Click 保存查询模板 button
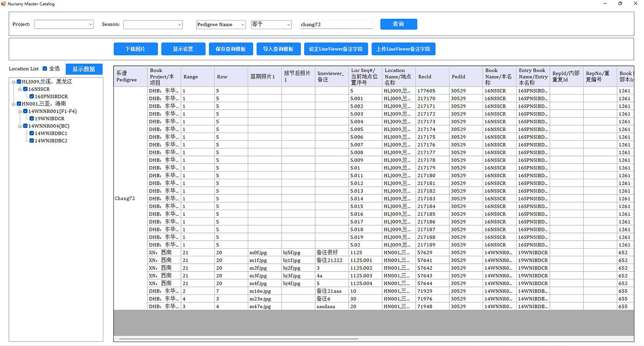The image size is (644, 346). (231, 49)
